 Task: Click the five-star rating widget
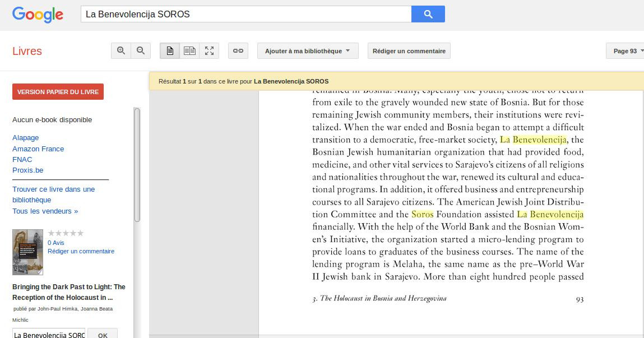[x=66, y=233]
